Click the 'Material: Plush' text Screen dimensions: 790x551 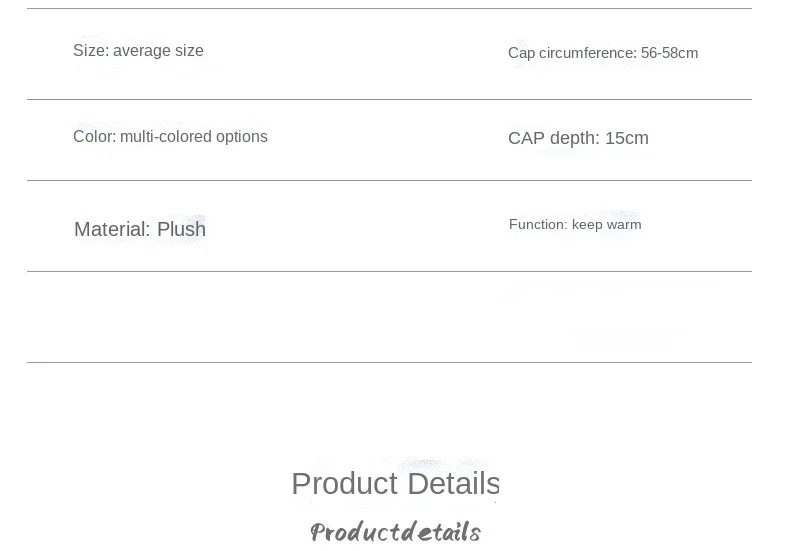point(140,229)
